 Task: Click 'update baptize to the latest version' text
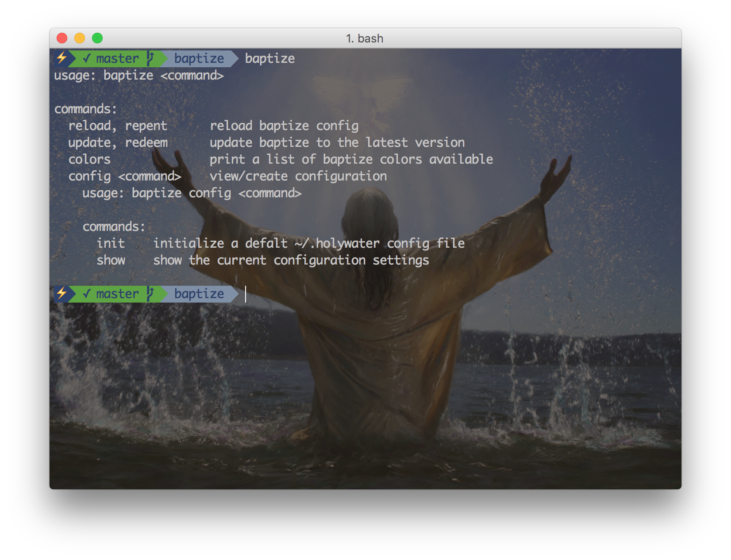tap(337, 142)
